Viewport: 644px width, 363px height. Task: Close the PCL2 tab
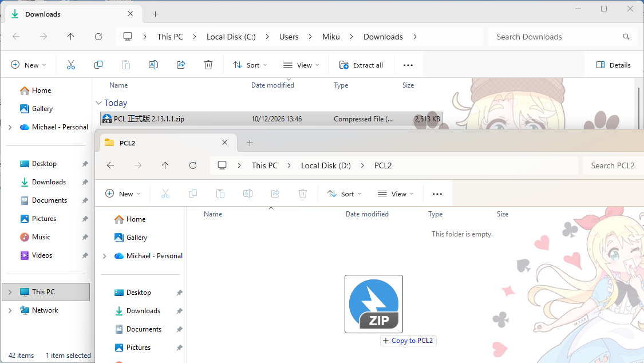coord(224,143)
